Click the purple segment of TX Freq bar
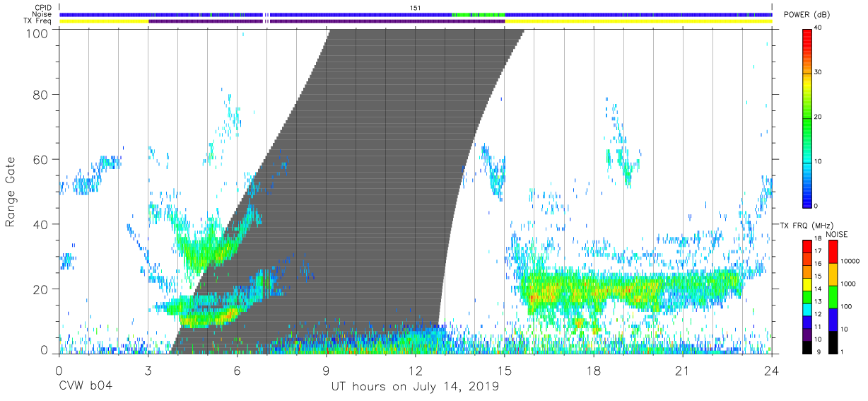 coord(326,21)
